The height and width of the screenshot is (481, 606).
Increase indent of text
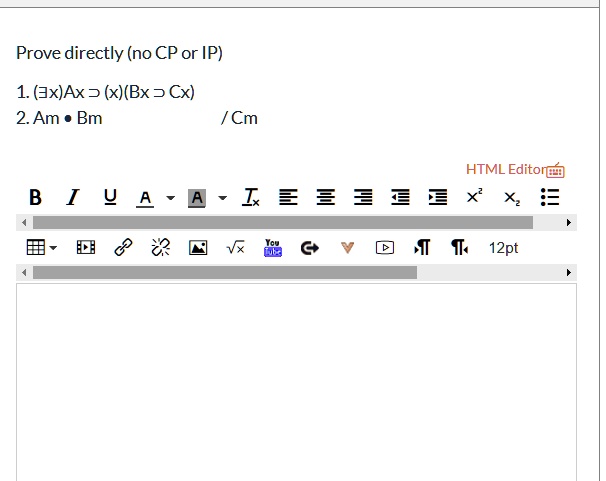coord(438,198)
